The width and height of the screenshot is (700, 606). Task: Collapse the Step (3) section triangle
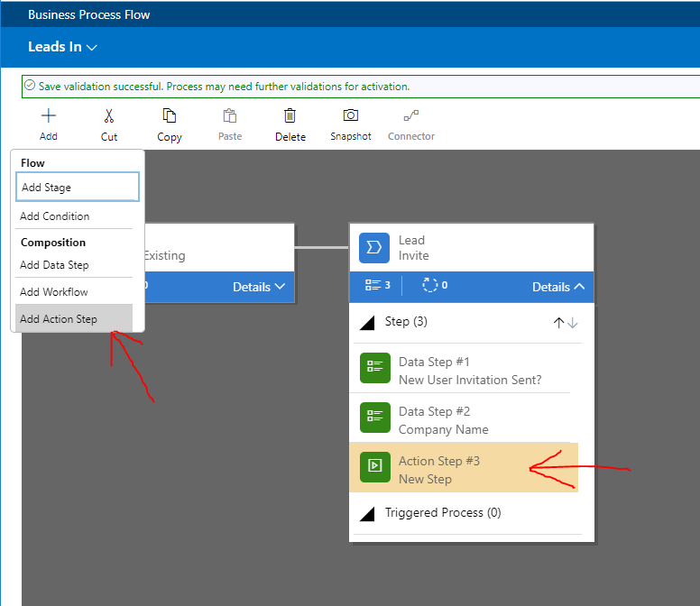point(367,323)
